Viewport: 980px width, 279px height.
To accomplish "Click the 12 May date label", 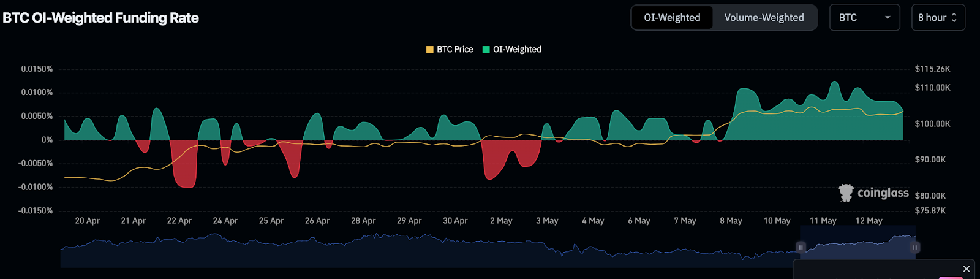I will (x=869, y=221).
